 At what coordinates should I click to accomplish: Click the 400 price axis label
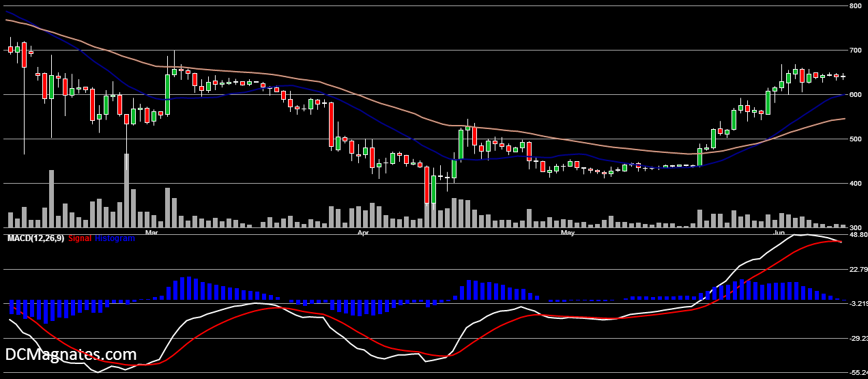856,184
